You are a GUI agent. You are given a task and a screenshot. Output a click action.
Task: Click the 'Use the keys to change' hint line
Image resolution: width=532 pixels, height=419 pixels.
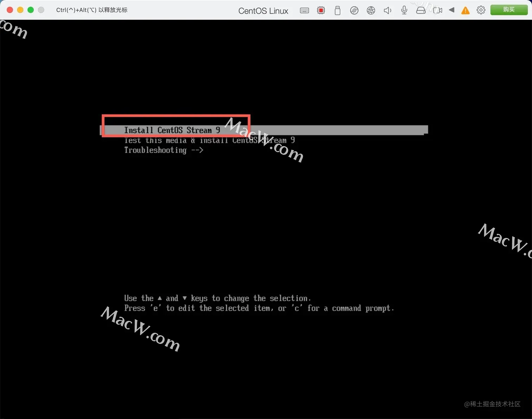[217, 298]
